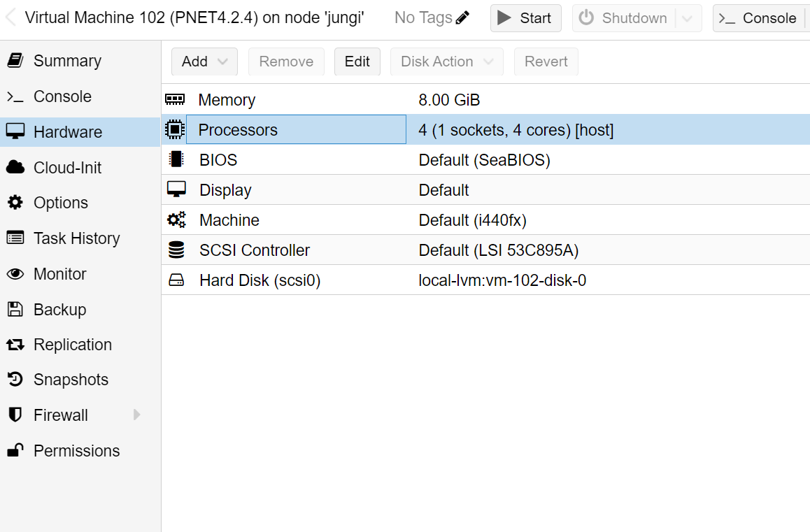Go to the Backup section
The width and height of the screenshot is (810, 532).
[x=59, y=310]
